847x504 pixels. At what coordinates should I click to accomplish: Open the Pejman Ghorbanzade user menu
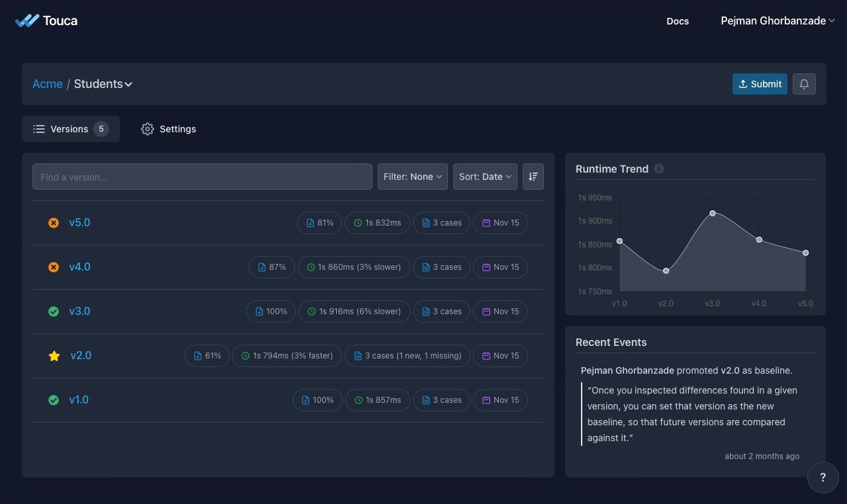click(x=778, y=21)
